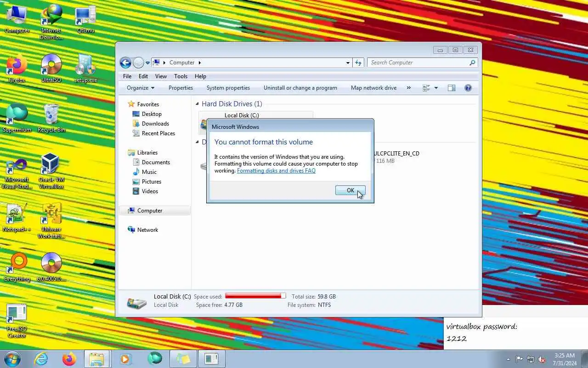Screen dimensions: 588x368
Task: Launch Firefox from the taskbar
Action: [69, 359]
